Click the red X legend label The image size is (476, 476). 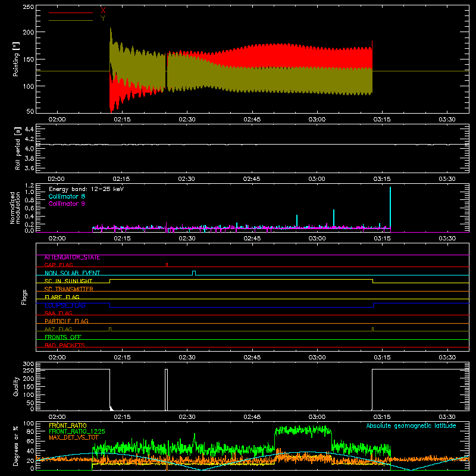(x=103, y=11)
